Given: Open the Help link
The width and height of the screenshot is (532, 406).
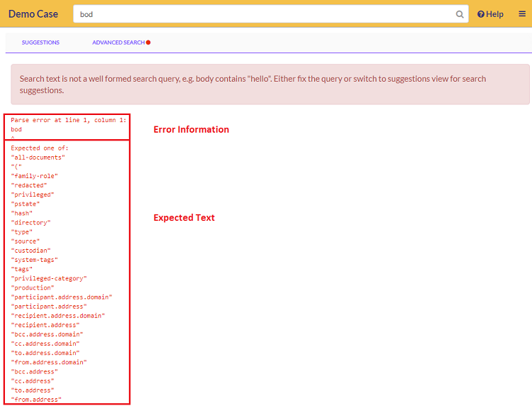Looking at the screenshot, I should coord(490,14).
